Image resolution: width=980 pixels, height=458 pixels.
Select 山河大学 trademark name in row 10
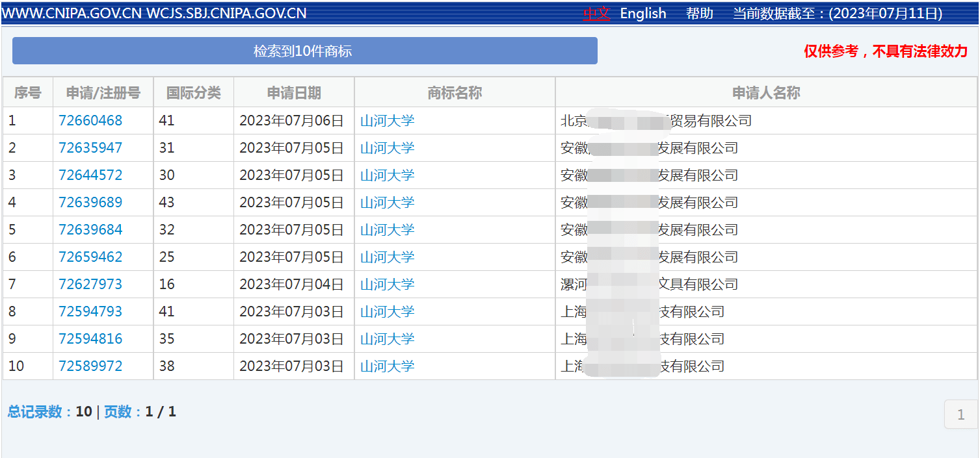387,366
